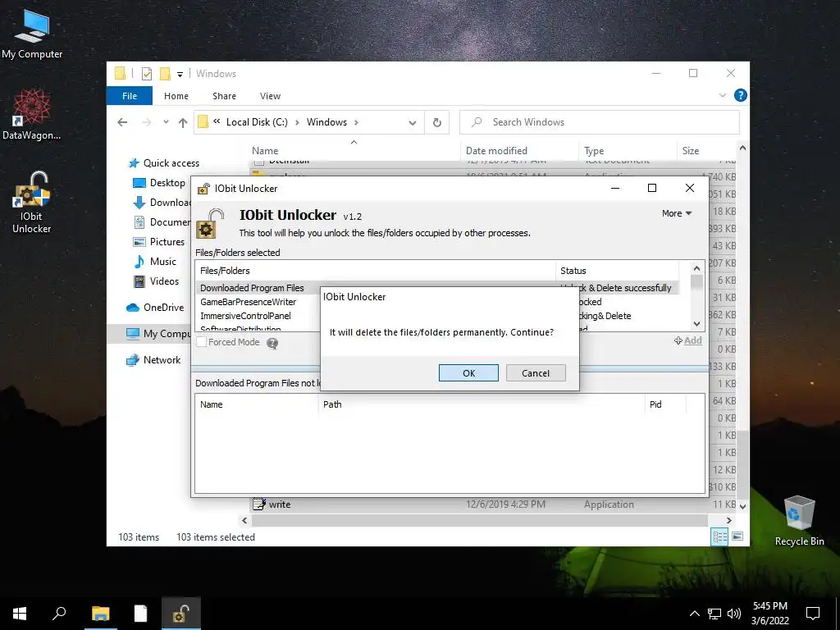Enable the Forced Mode checkbox
The height and width of the screenshot is (630, 840).
pos(202,342)
